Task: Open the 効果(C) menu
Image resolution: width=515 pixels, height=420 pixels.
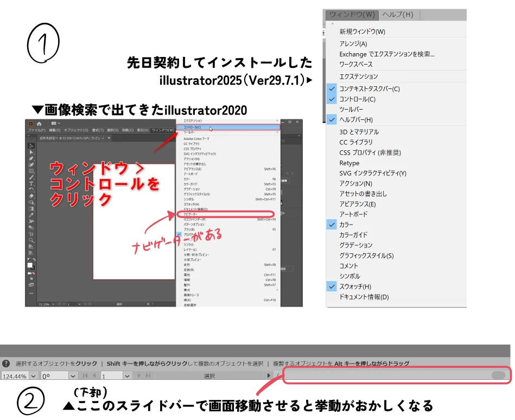Action: pyautogui.click(x=128, y=130)
